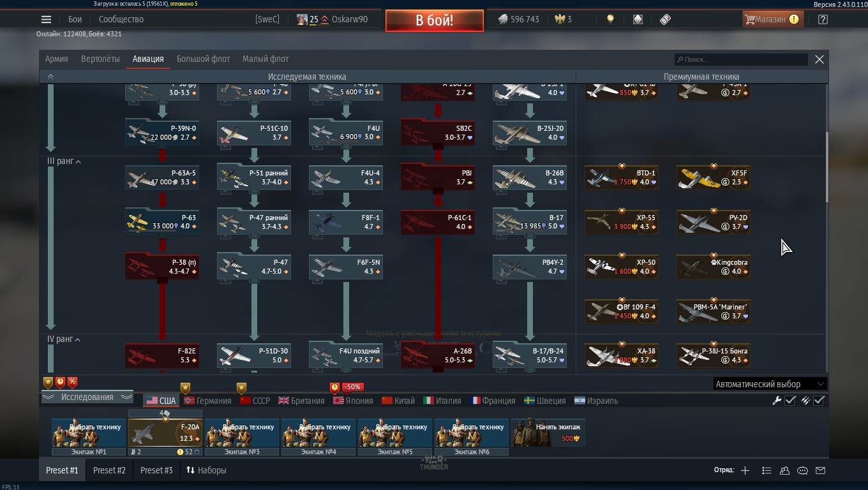This screenshot has width=868, height=490.
Task: Open the mail envelope icon
Action: (x=821, y=470)
